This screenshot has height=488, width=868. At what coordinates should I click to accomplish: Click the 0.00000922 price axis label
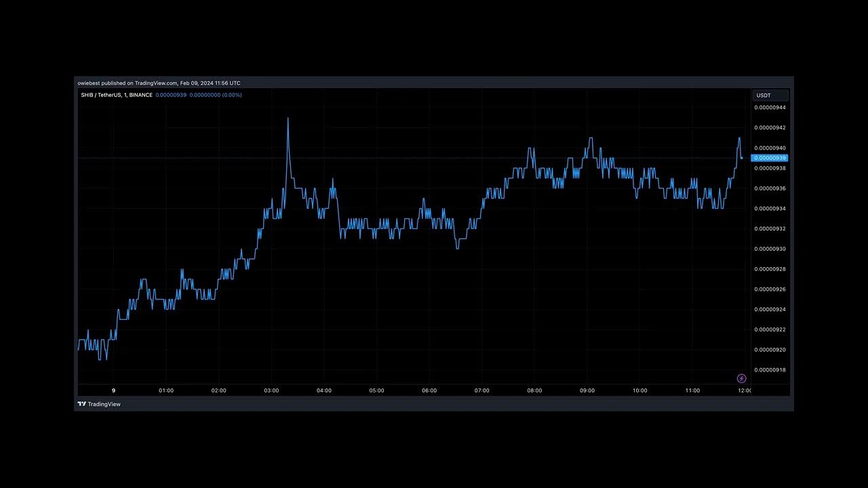click(770, 329)
